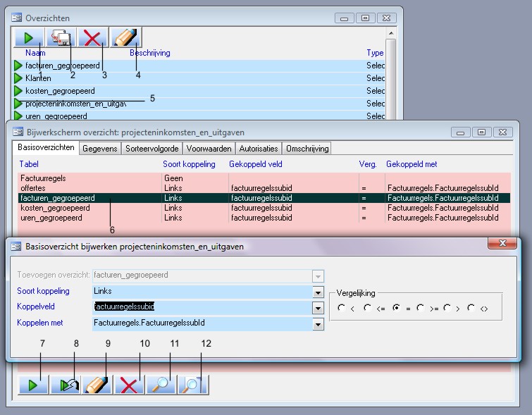Click the Soort koppeling field showing Links
This screenshot has height=415, width=532.
(202, 291)
